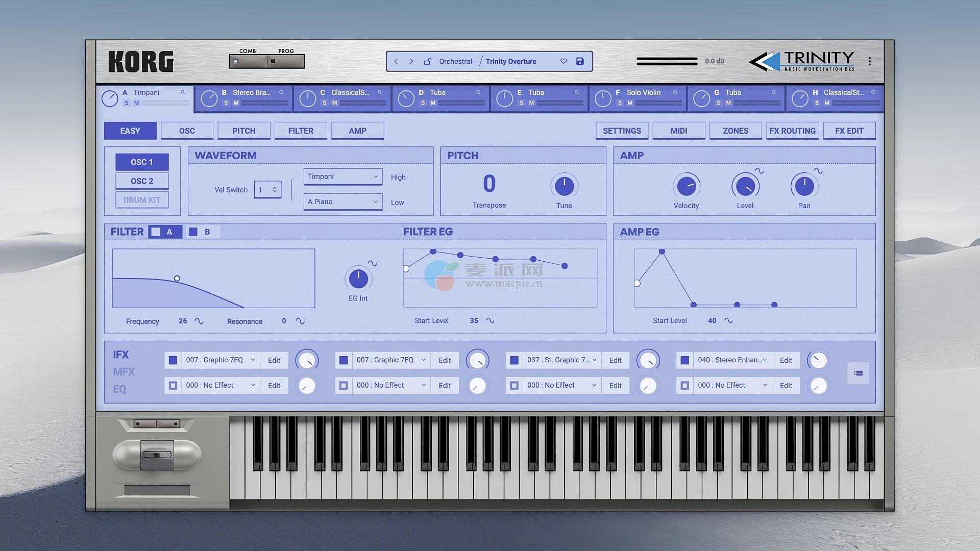The image size is (980, 551).
Task: Click the master volume slider bar
Action: coord(667,61)
